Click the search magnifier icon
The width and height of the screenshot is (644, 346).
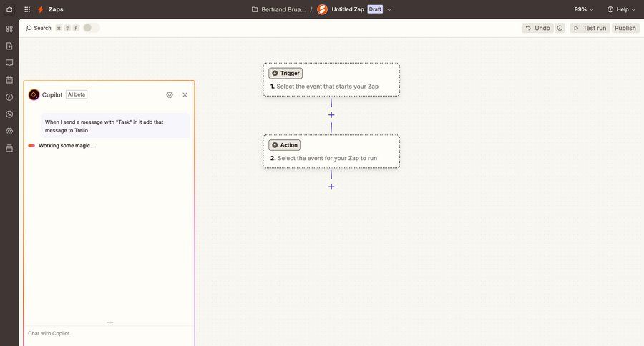[29, 28]
